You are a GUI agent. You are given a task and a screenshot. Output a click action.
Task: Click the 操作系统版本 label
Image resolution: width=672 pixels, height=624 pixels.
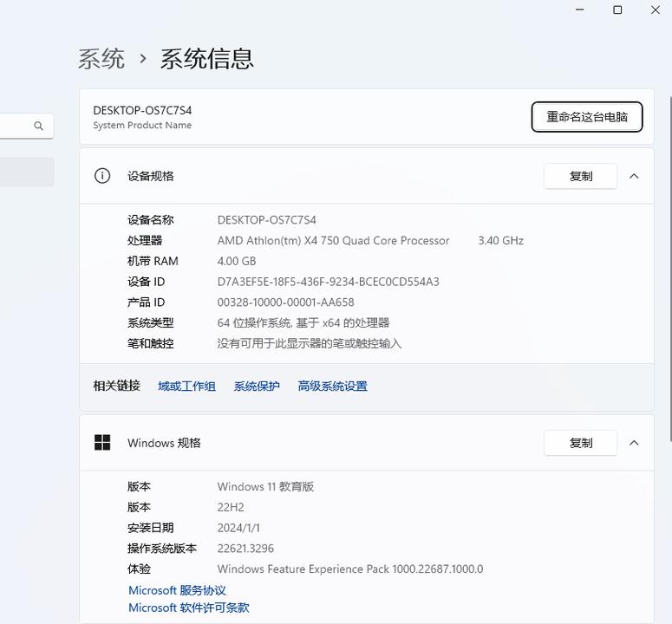(x=162, y=549)
